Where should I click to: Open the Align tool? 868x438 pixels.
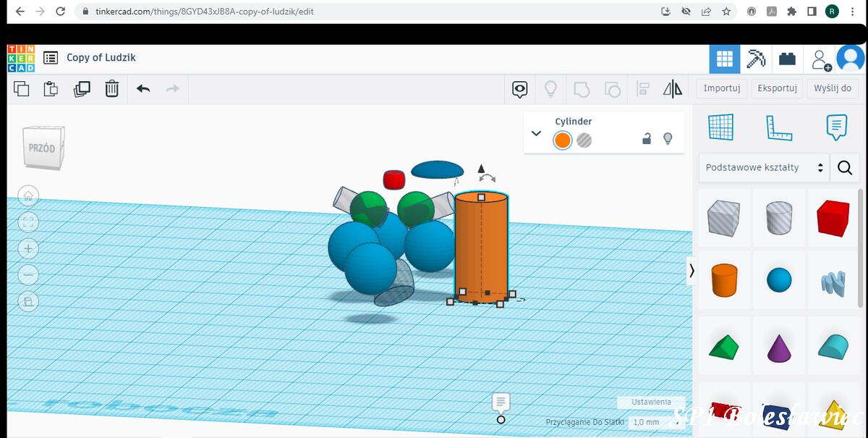pyautogui.click(x=642, y=89)
